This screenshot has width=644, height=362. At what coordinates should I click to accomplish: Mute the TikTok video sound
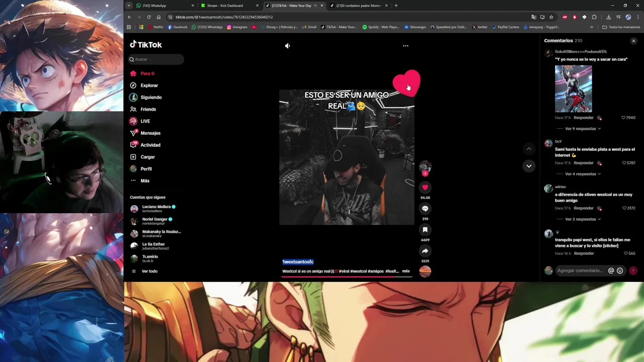tap(287, 46)
